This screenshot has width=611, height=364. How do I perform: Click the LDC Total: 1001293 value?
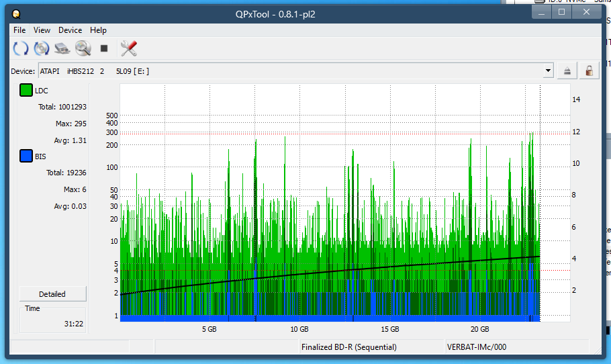click(62, 107)
